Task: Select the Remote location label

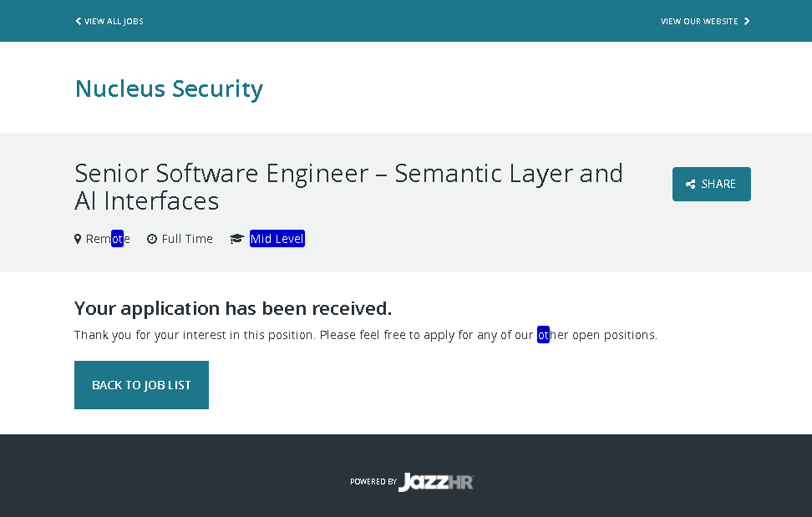Action: point(108,239)
